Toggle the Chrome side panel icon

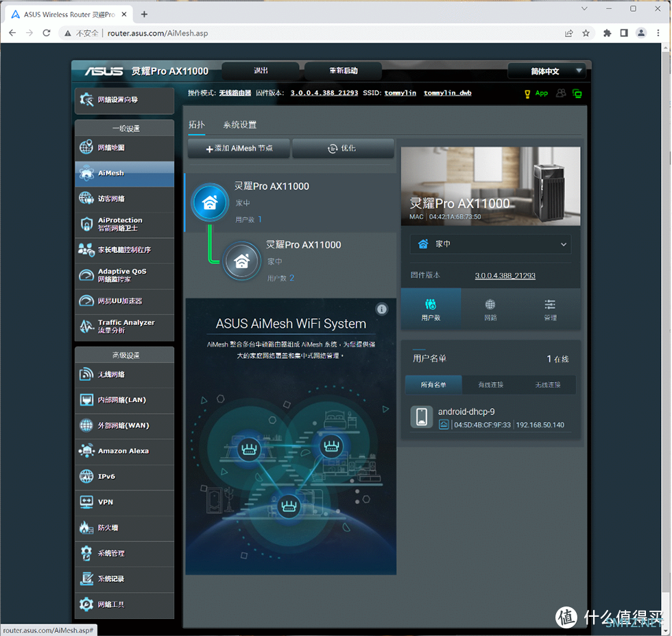[x=624, y=33]
